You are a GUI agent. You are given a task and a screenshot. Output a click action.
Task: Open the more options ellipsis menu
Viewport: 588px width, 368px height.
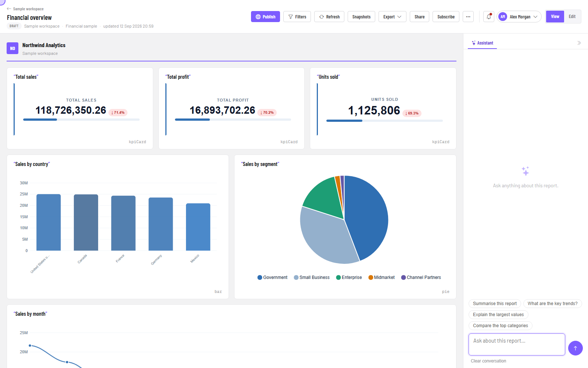click(468, 17)
